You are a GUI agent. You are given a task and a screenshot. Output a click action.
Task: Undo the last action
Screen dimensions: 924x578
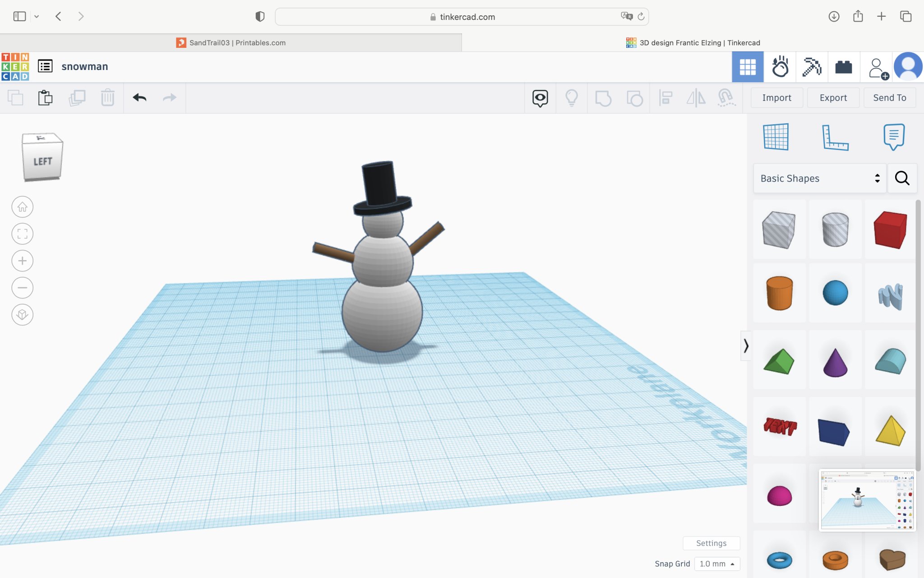coord(140,98)
